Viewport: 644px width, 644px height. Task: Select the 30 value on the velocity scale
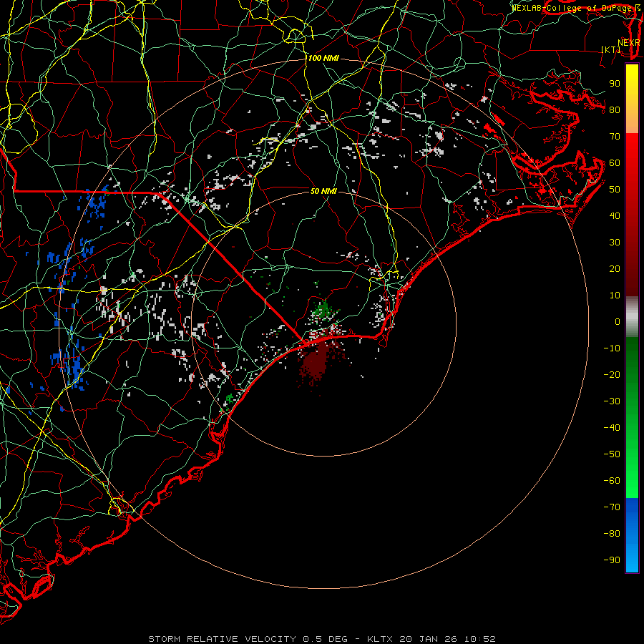(615, 243)
